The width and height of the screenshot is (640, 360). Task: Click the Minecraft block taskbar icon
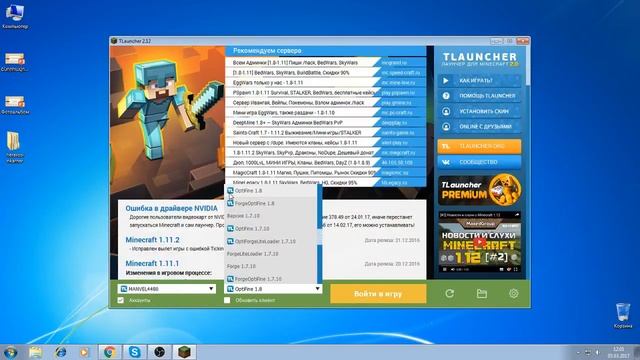(184, 352)
